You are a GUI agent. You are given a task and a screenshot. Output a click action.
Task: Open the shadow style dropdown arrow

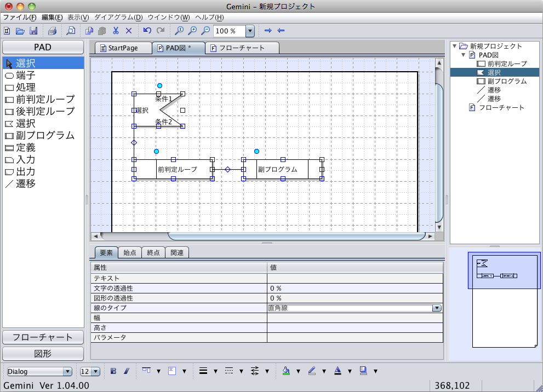tap(375, 371)
